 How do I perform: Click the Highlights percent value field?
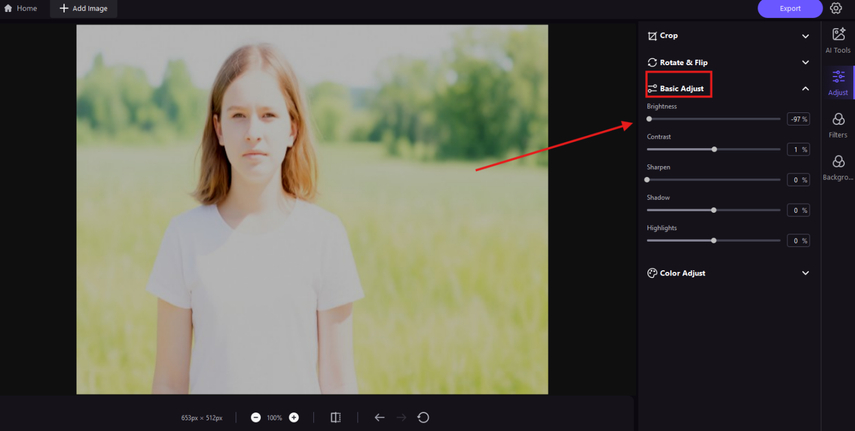[x=798, y=241]
